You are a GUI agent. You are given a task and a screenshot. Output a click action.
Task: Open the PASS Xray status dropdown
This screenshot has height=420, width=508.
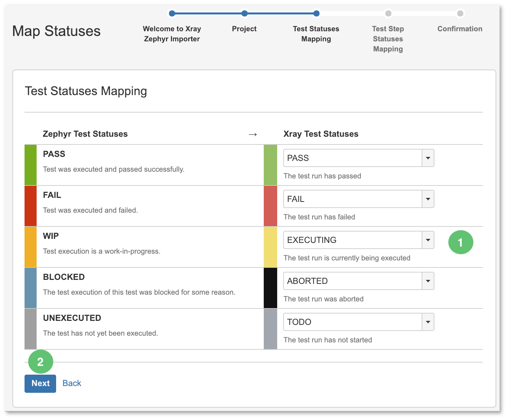tap(359, 158)
